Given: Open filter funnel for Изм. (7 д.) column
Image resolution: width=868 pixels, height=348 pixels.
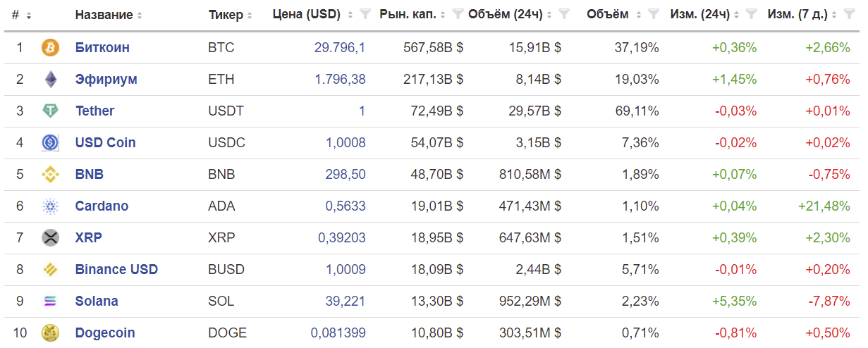Looking at the screenshot, I should click(x=850, y=13).
